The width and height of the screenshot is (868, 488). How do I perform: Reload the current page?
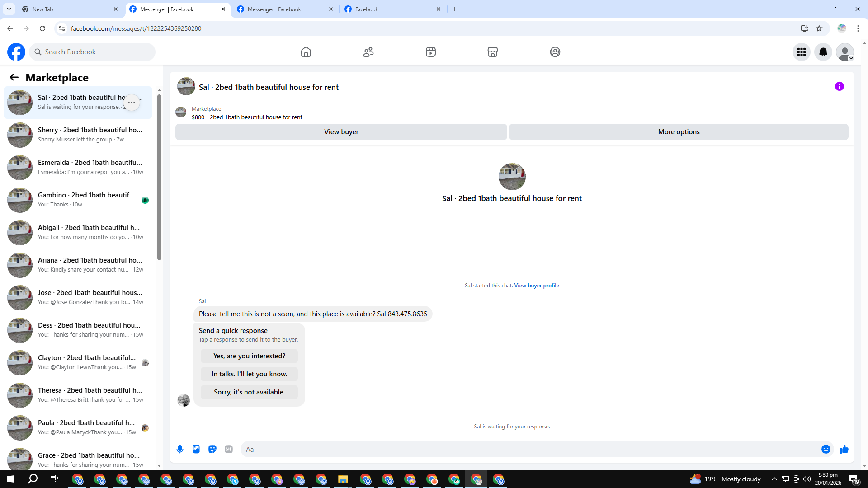point(42,28)
